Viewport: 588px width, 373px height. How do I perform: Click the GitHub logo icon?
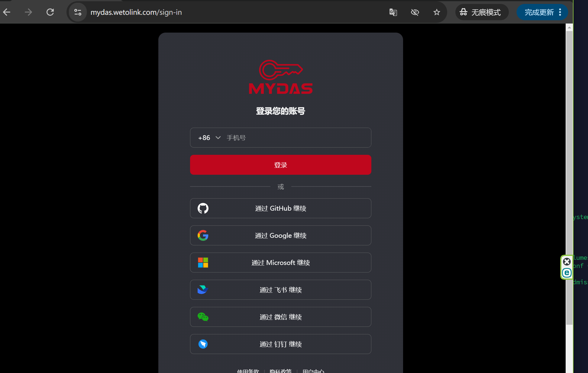[x=203, y=208]
